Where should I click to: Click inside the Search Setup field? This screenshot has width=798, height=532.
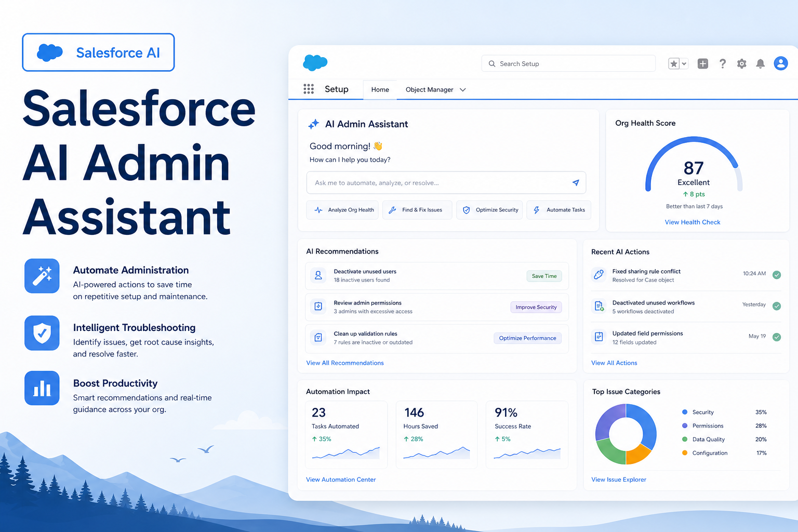pos(568,63)
